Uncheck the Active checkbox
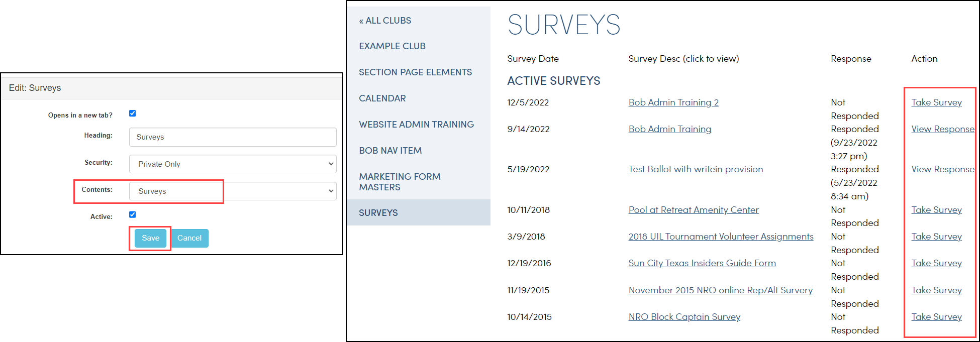This screenshot has height=342, width=980. tap(133, 215)
